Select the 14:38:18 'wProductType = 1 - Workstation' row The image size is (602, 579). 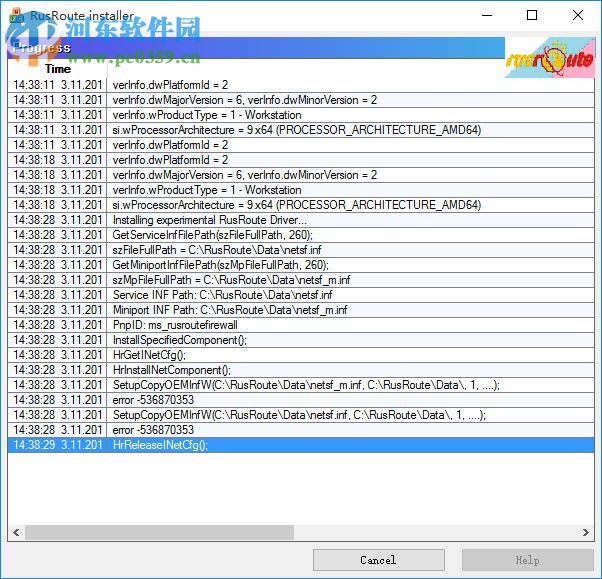click(301, 190)
